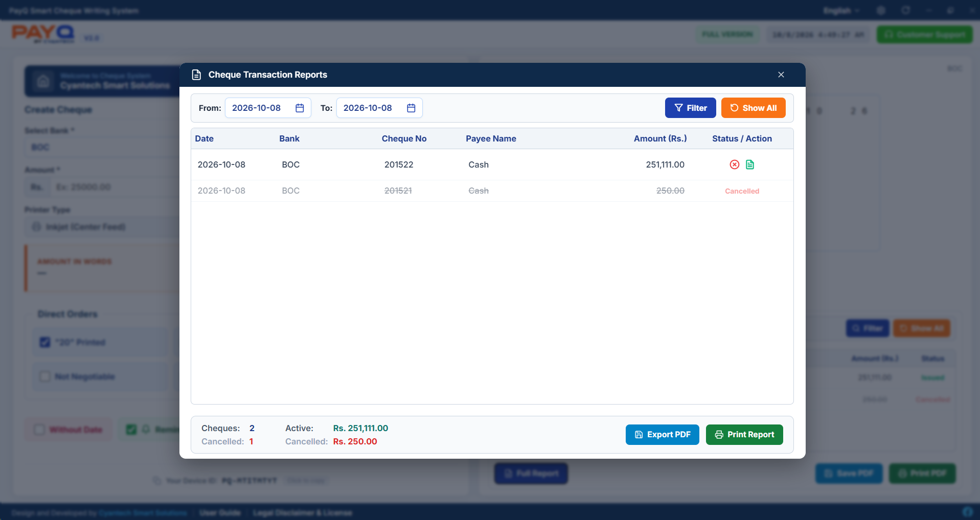Click the Status / Action column header
This screenshot has width=980, height=520.
tap(742, 138)
